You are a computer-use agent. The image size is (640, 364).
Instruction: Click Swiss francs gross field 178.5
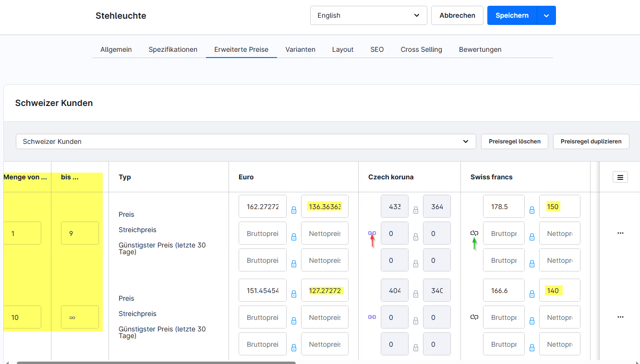(x=504, y=206)
